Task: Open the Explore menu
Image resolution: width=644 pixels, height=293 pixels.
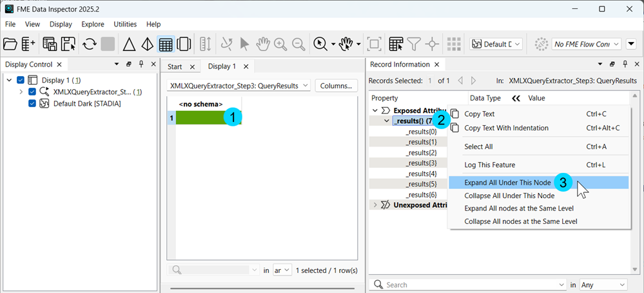Action: (93, 25)
